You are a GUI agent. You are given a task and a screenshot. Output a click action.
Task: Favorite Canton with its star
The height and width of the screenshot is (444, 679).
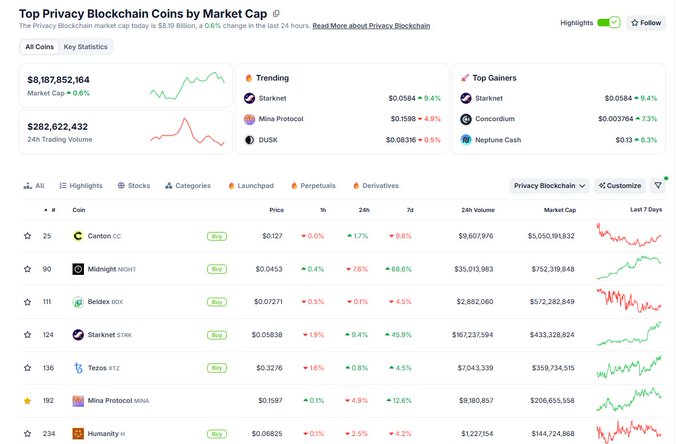click(x=27, y=236)
